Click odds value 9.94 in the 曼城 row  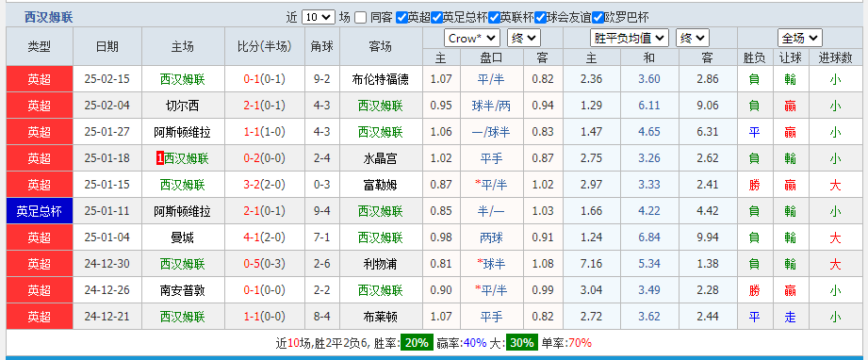707,237
